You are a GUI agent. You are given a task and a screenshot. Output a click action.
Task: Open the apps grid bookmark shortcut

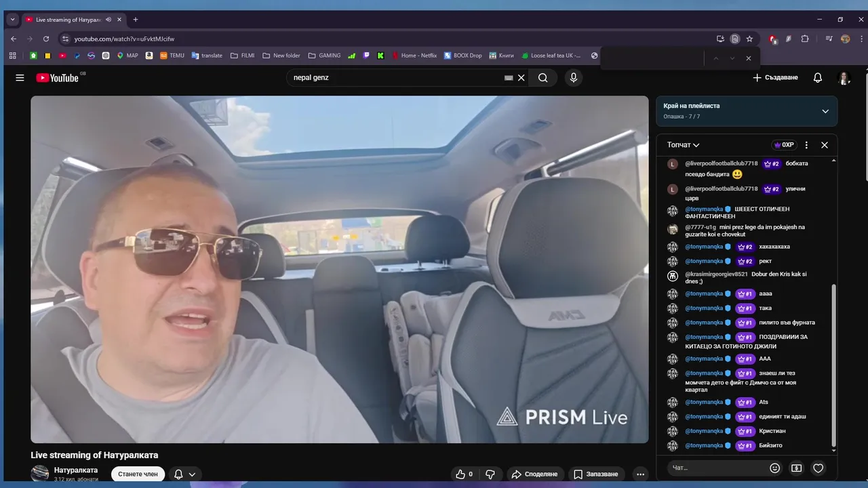[12, 56]
